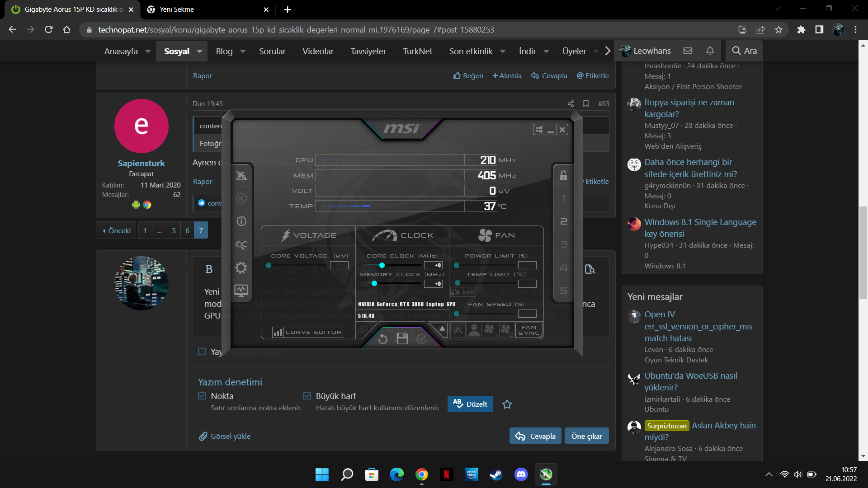Click the Core Clock slider handle
The height and width of the screenshot is (488, 868).
click(x=382, y=265)
